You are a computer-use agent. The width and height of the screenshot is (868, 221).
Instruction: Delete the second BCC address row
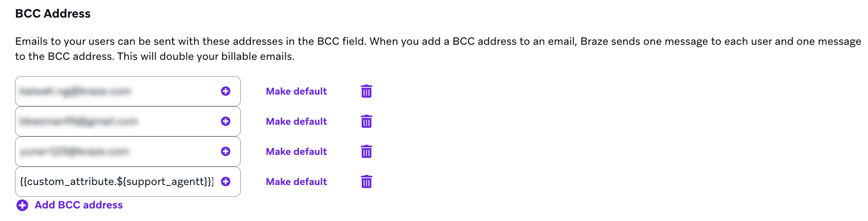[366, 121]
